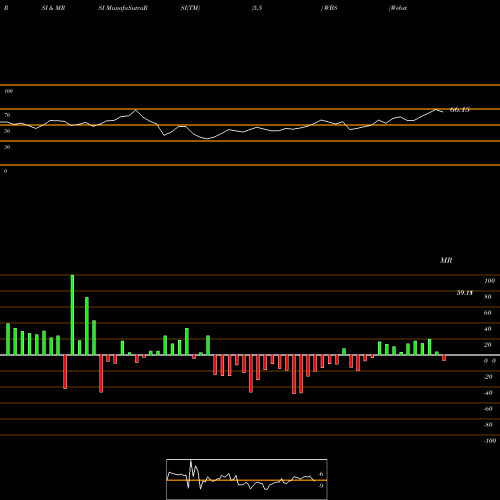Click the tallest green bar in MR histogram
Viewport: 500px width, 500px height.
72,315
